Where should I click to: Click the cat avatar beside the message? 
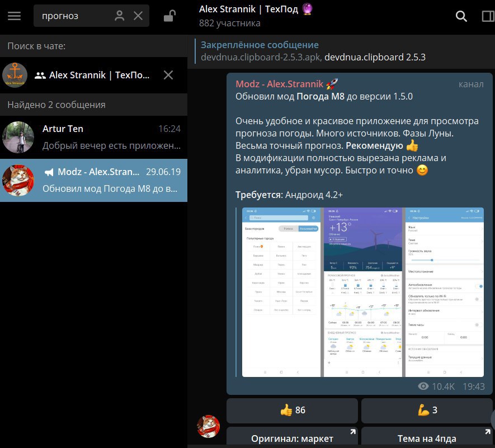[x=209, y=427]
